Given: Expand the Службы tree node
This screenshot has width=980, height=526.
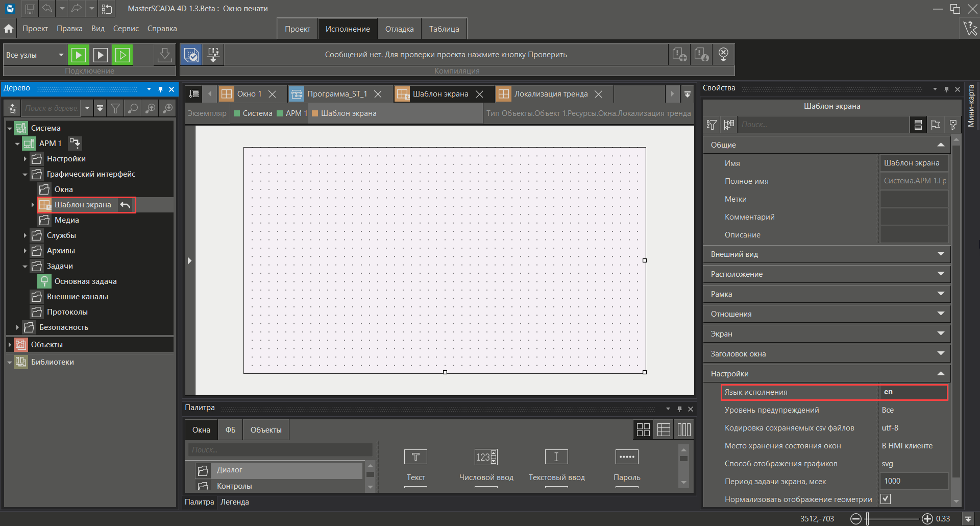Looking at the screenshot, I should tap(25, 235).
